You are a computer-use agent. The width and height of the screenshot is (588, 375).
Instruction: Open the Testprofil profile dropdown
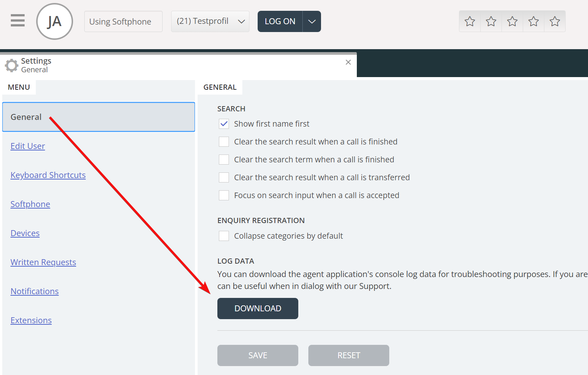(210, 22)
